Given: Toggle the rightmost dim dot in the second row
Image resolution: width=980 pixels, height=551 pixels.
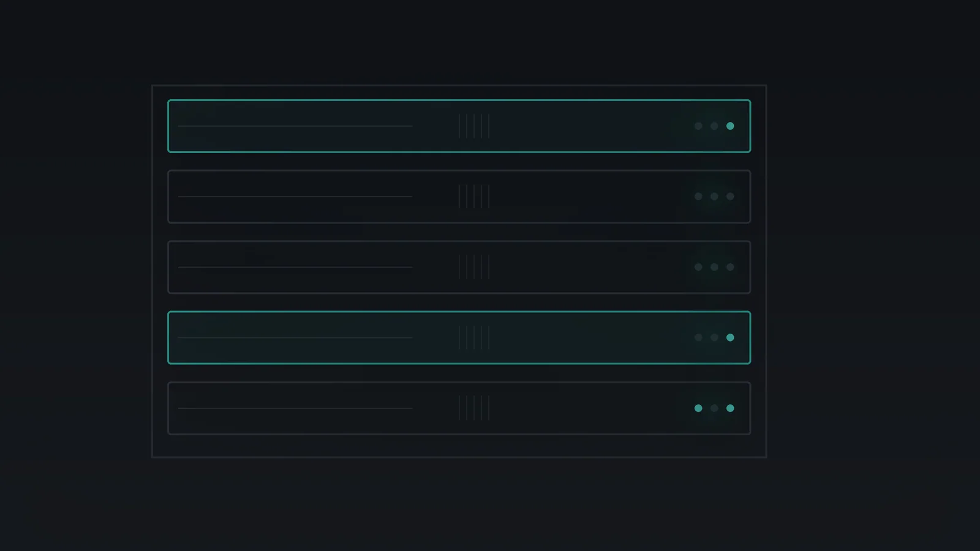Looking at the screenshot, I should coord(730,197).
